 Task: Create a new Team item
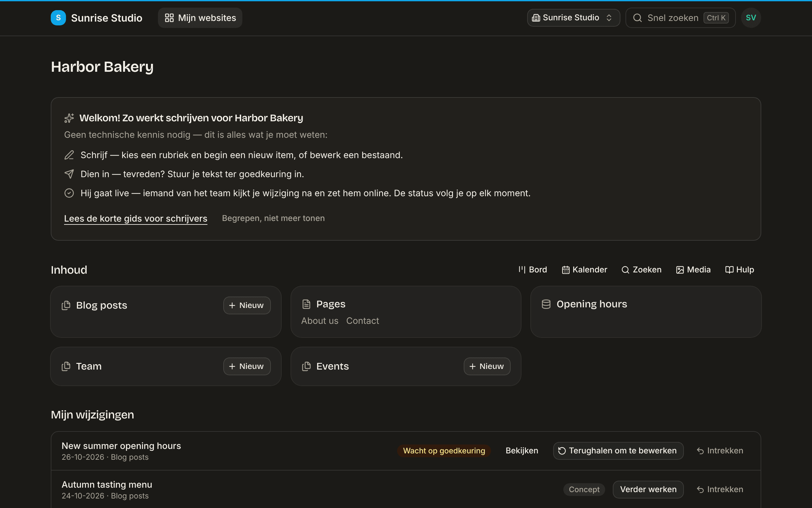(x=247, y=366)
